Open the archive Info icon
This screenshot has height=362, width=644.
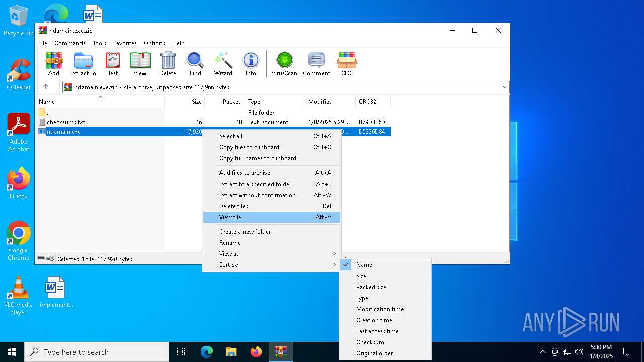pyautogui.click(x=251, y=64)
